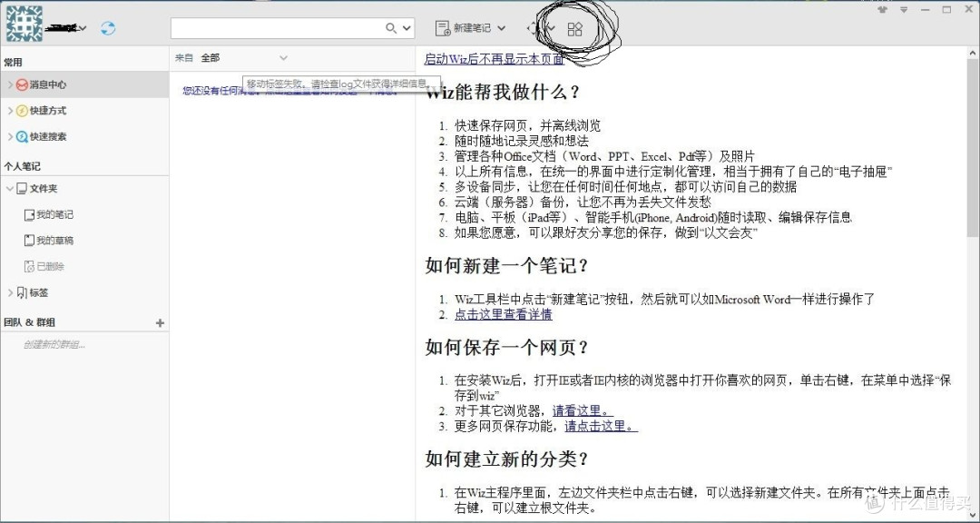The height and width of the screenshot is (523, 980).
Task: Click the 启动Wiz后不再显示本页面 link
Action: 494,59
